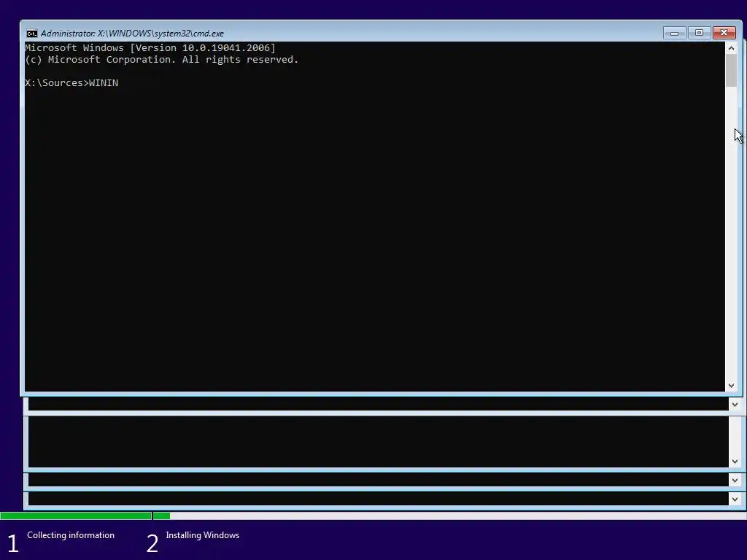This screenshot has height=560, width=747.
Task: Maximize the Administrator cmd.exe window
Action: (x=699, y=33)
